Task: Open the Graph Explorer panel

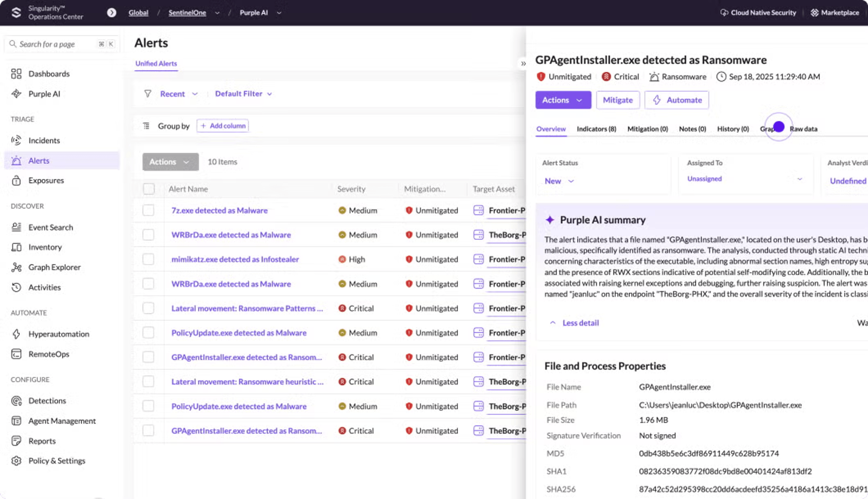Action: click(55, 267)
